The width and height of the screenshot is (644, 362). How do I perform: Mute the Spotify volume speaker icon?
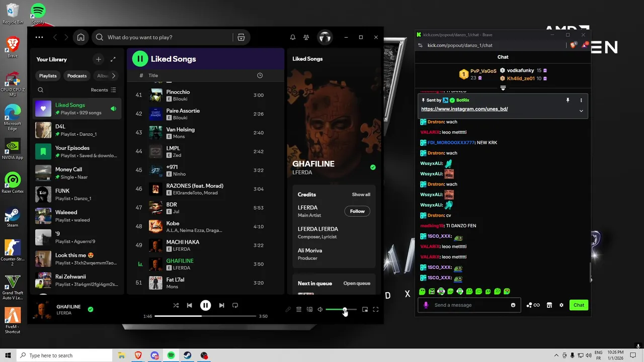pos(320,310)
